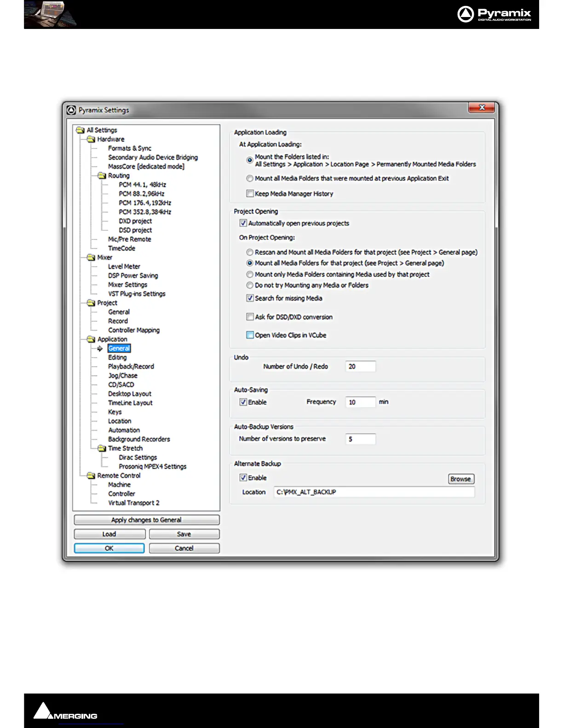The width and height of the screenshot is (563, 728).
Task: Select PCM 176.4,192kHz routing
Action: [x=145, y=203]
